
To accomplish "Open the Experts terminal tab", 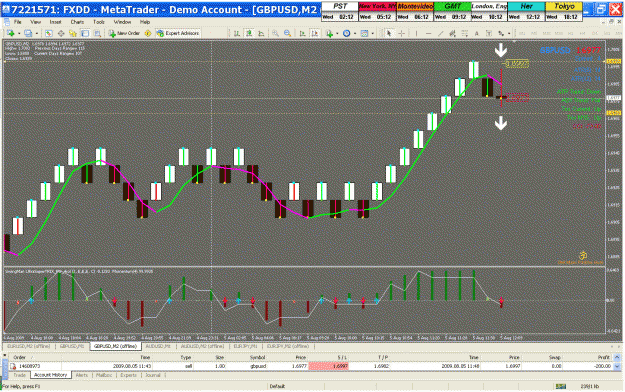I will click(x=128, y=375).
